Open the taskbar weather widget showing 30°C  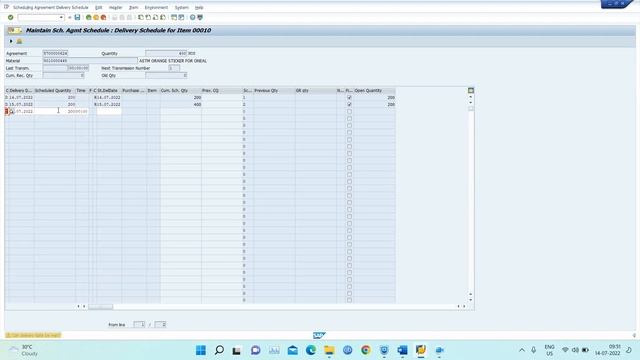tap(24, 350)
